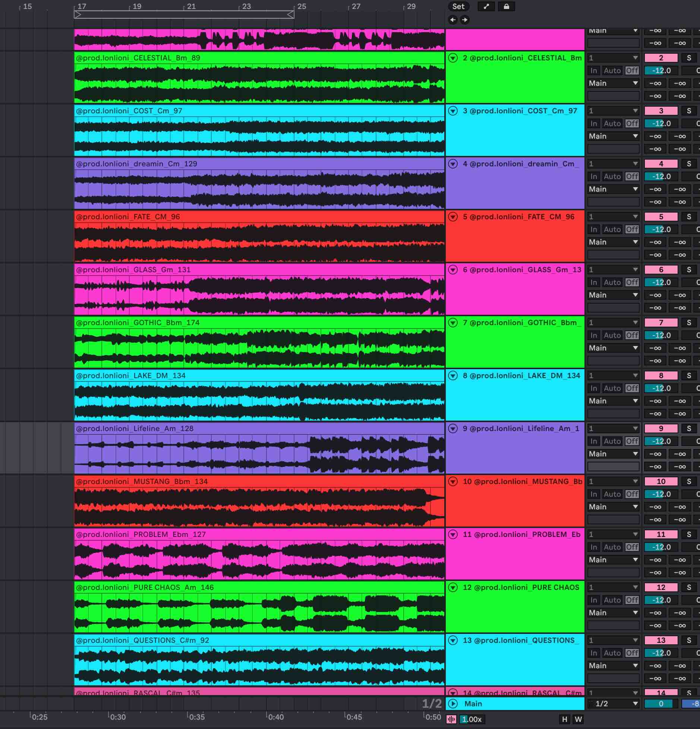
Task: Toggle the waveform zoom icon near 1.00x
Action: coord(451,719)
